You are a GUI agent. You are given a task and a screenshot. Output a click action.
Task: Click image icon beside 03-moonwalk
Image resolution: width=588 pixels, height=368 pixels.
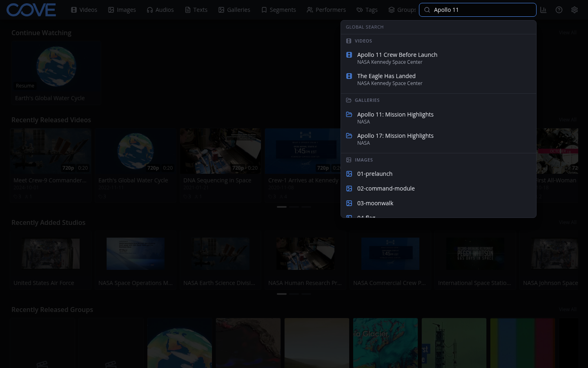pyautogui.click(x=349, y=203)
